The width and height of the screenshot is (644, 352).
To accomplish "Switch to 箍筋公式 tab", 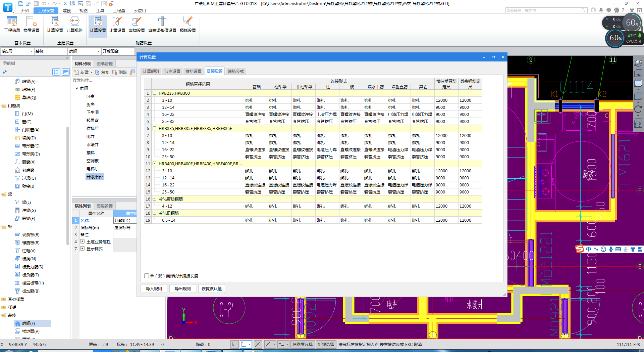I will click(236, 71).
